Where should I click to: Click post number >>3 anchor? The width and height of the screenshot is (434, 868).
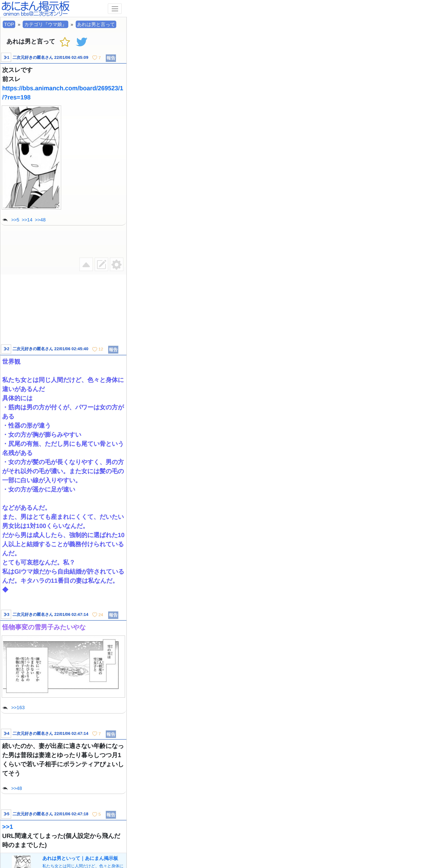6,614
